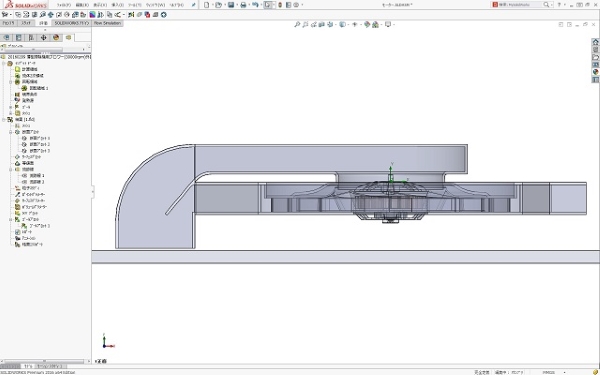Screen dimensions: 600x375
Task: Click the Print icon in the top toolbar
Action: pyautogui.click(x=243, y=5)
